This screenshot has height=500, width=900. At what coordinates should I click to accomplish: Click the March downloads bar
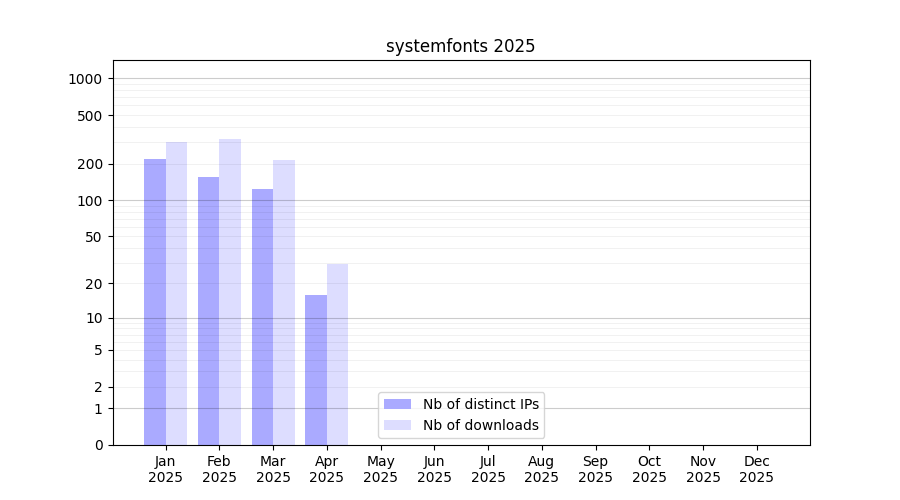(284, 302)
